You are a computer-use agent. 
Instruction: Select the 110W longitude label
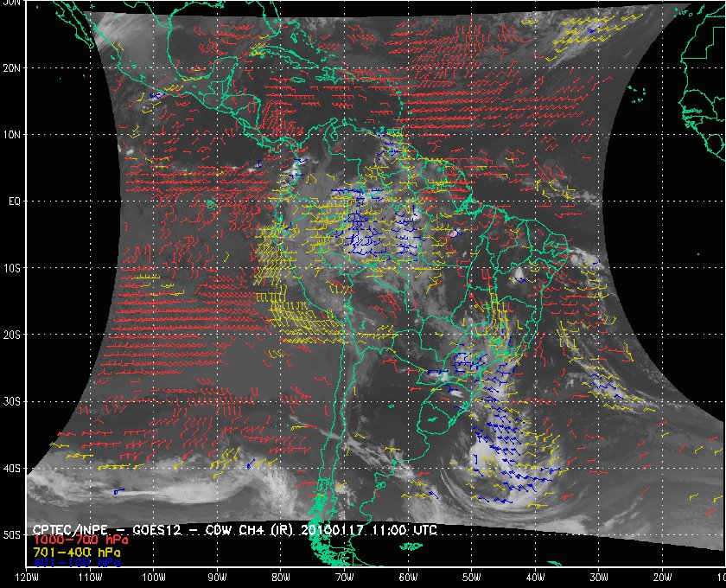pyautogui.click(x=90, y=578)
